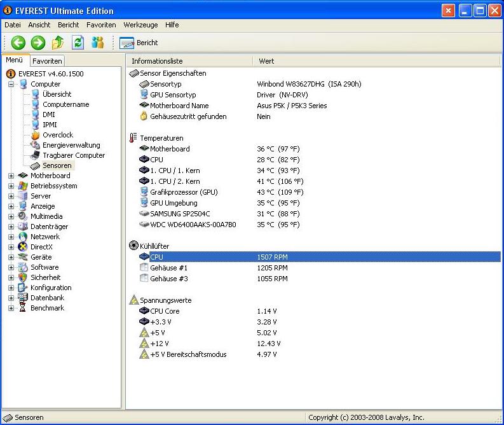Expand the Motherboard tree node
The height and width of the screenshot is (425, 504).
click(x=11, y=176)
